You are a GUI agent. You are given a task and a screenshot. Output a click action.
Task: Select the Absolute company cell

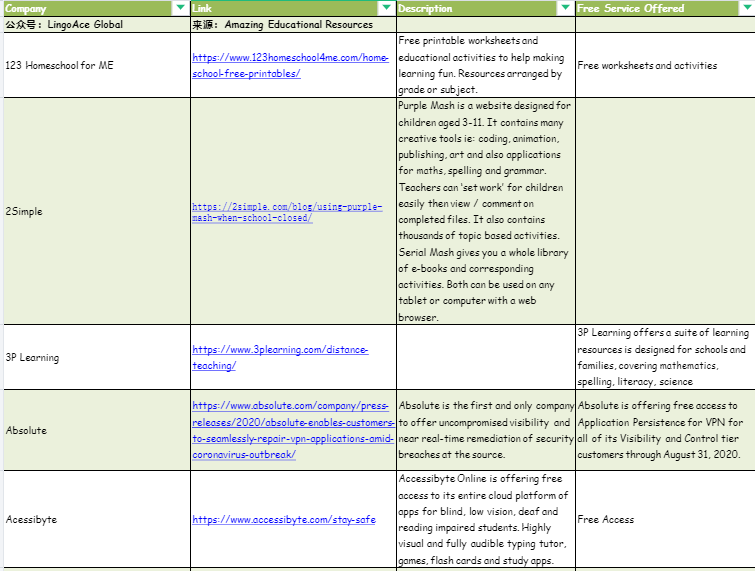(97, 430)
